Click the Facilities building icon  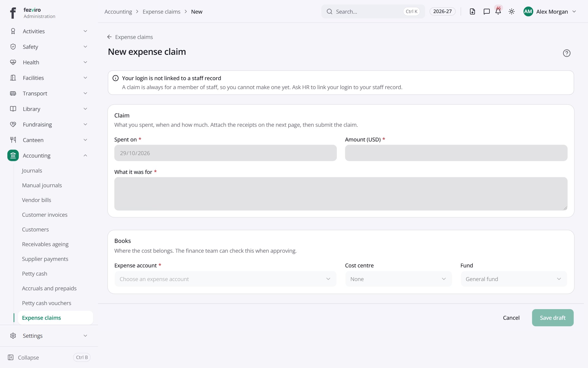point(13,78)
